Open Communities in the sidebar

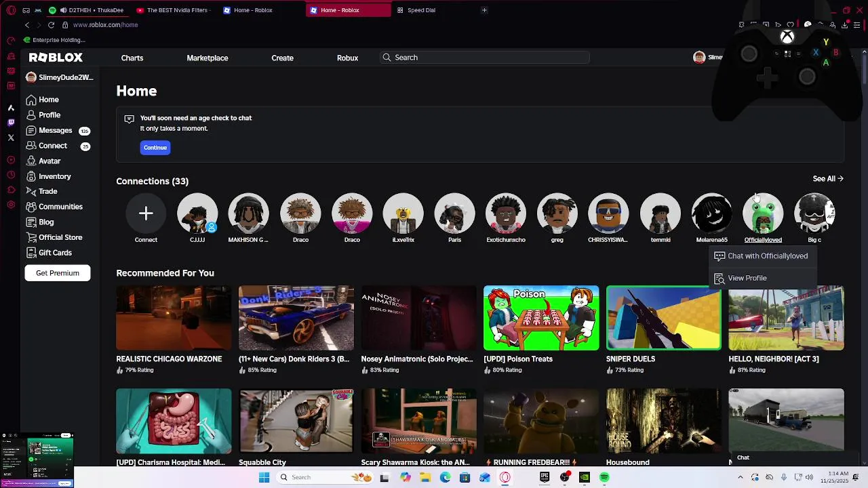click(x=54, y=207)
